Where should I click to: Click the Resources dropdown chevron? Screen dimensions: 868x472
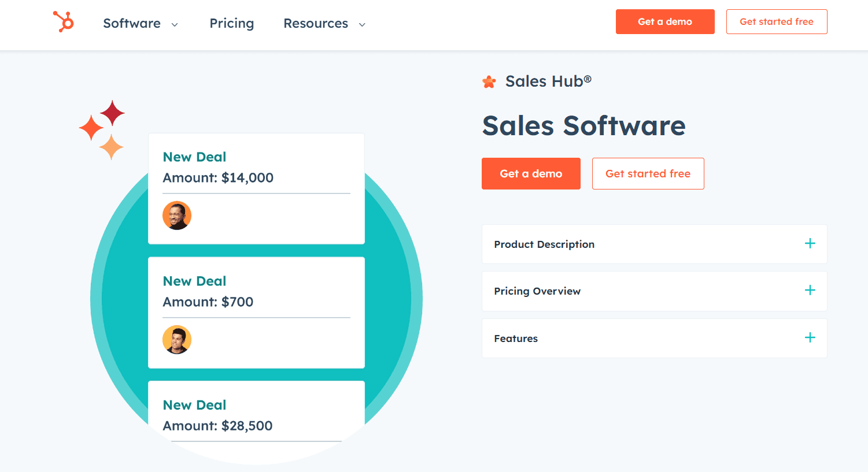[362, 24]
